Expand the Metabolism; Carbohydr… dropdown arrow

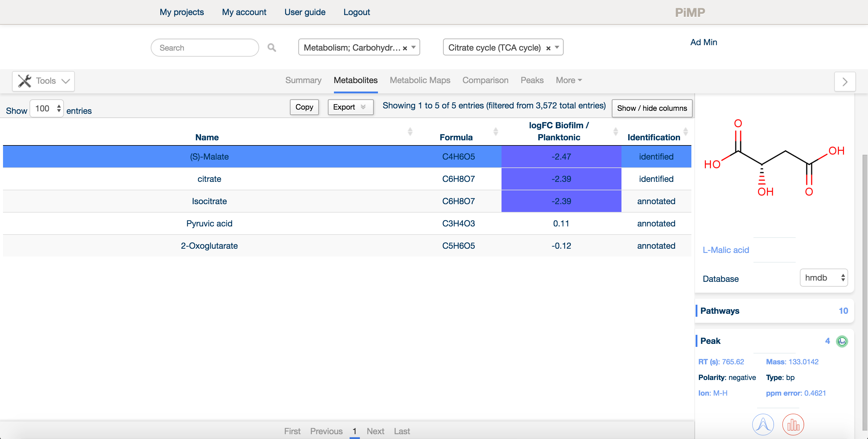[414, 48]
